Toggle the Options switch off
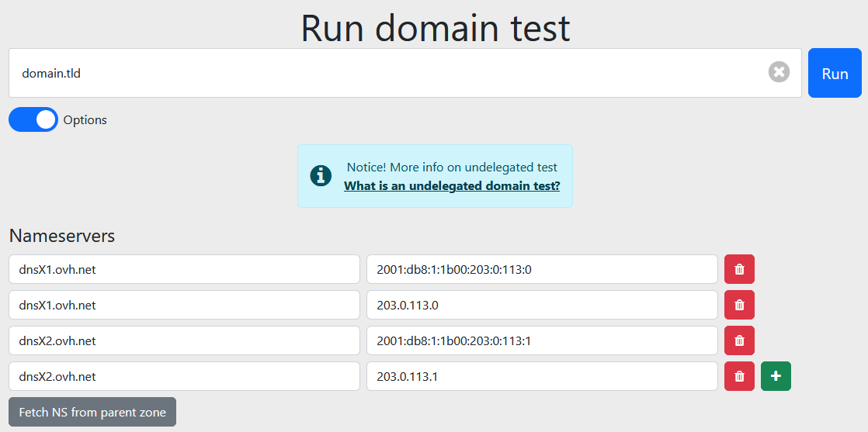 pyautogui.click(x=33, y=119)
